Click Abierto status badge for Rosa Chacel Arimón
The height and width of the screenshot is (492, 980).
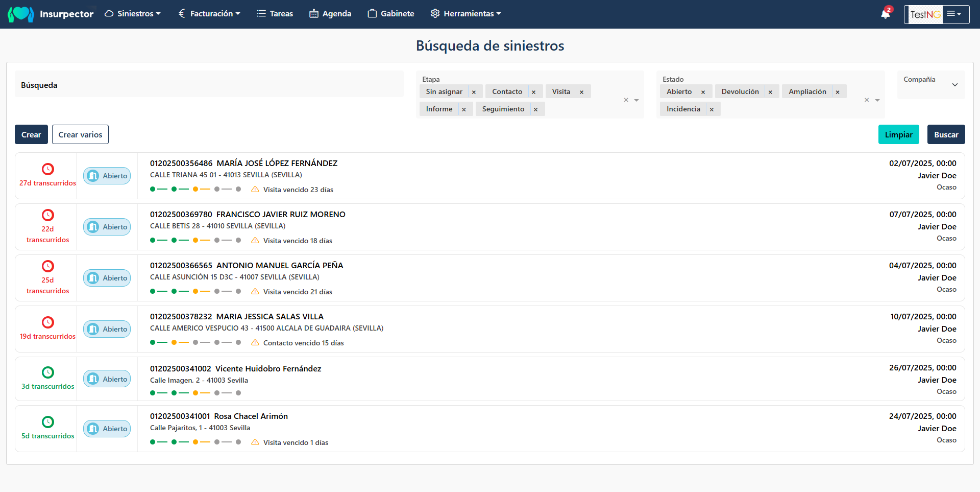pos(107,429)
